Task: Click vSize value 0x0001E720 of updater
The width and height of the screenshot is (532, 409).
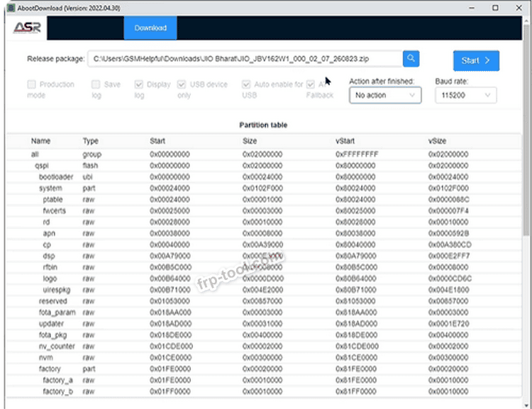Action: (448, 323)
